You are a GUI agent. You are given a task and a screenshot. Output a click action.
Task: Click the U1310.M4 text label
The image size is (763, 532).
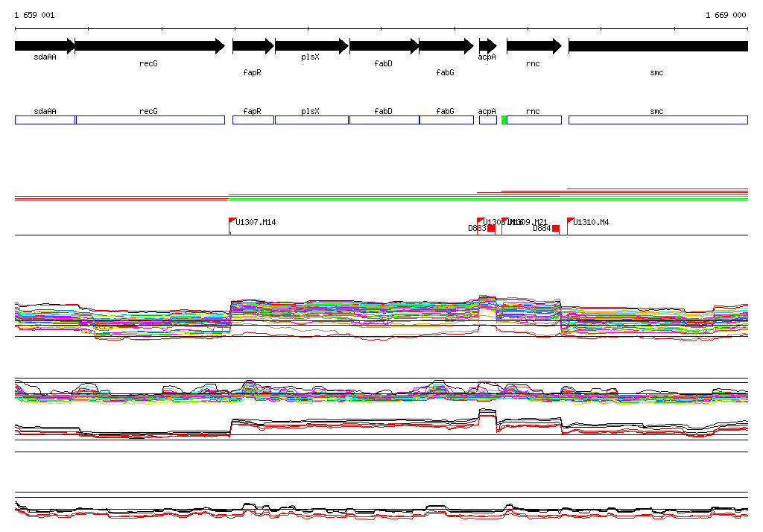pyautogui.click(x=591, y=223)
